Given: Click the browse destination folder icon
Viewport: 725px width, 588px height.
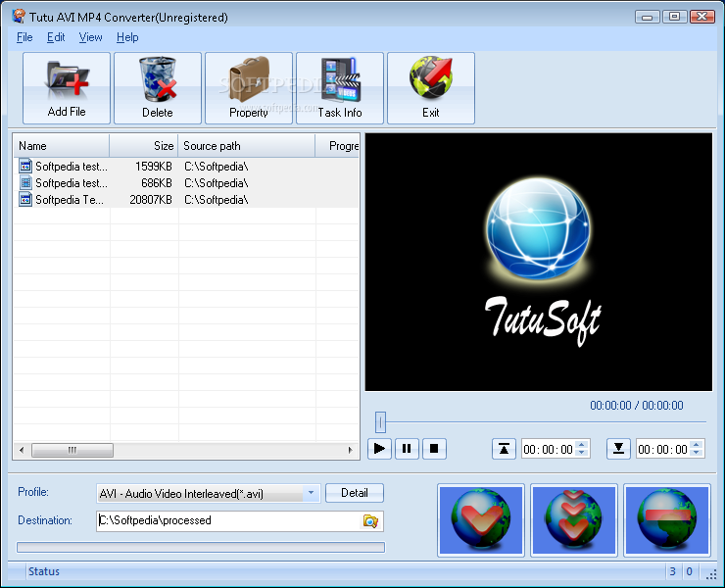Looking at the screenshot, I should click(370, 521).
